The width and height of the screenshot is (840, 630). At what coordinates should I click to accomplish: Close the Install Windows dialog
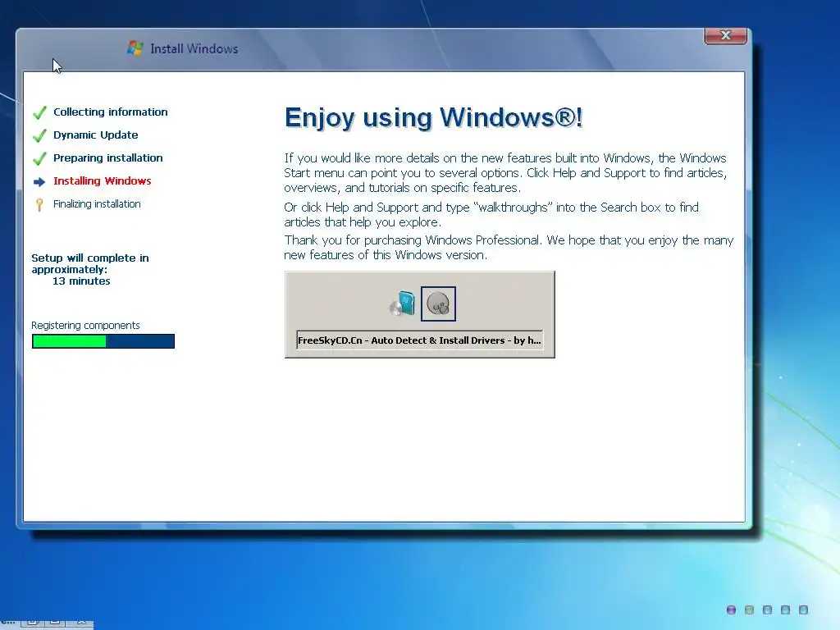[725, 35]
